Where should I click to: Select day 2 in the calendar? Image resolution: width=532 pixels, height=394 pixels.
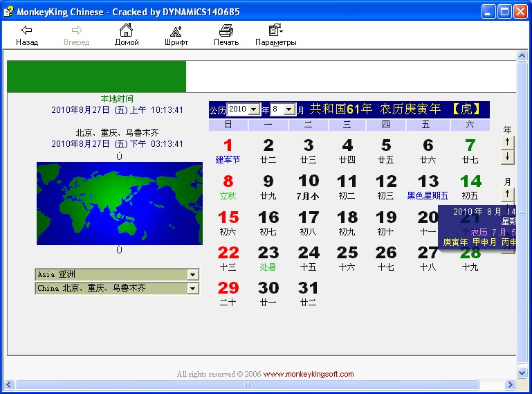click(268, 151)
